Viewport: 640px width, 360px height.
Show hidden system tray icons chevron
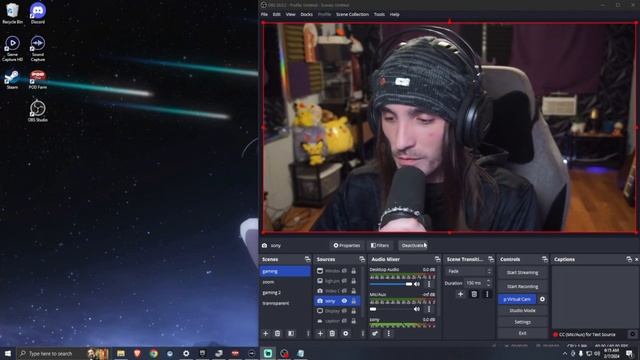(x=565, y=353)
